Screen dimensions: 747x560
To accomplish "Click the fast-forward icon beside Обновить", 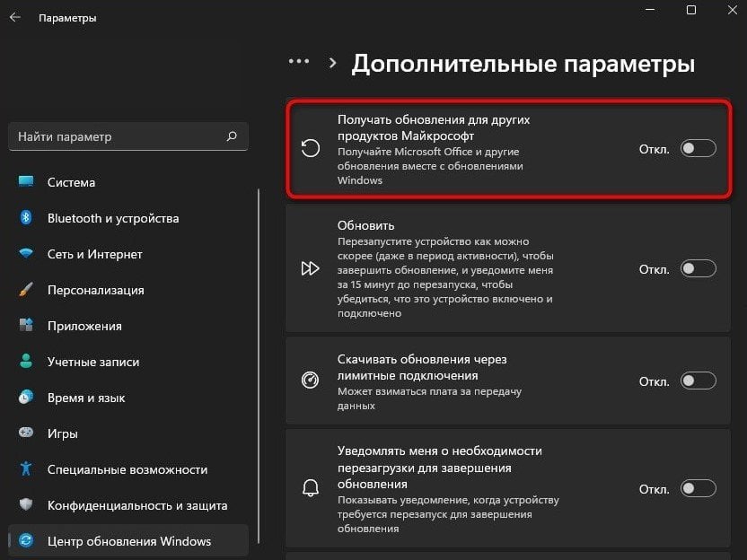I will tap(310, 268).
